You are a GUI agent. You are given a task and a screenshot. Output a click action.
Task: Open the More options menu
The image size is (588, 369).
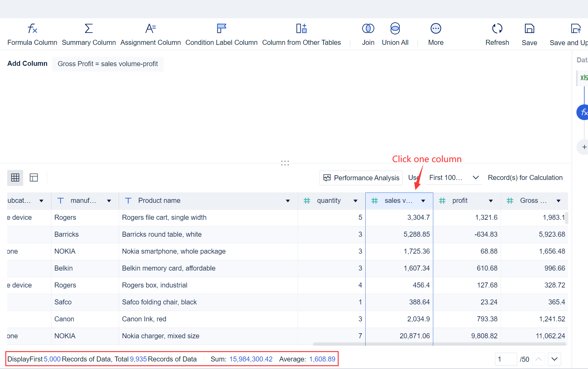click(436, 34)
